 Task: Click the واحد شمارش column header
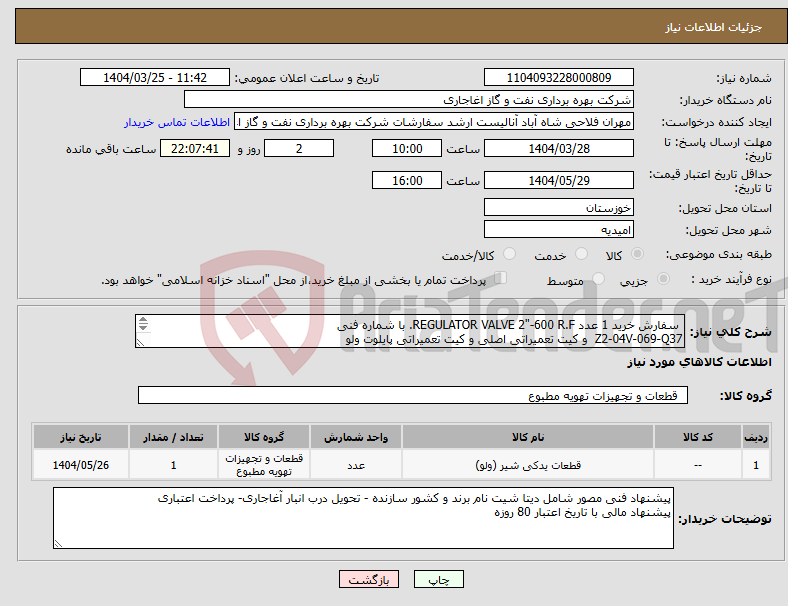point(356,437)
